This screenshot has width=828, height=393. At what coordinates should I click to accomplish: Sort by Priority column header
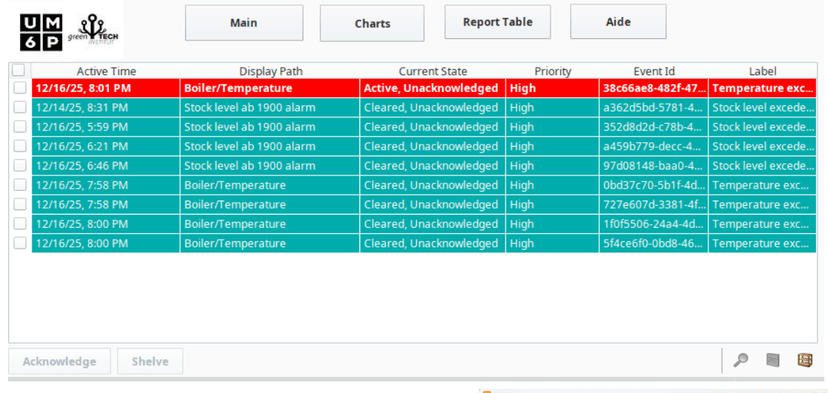(x=553, y=71)
